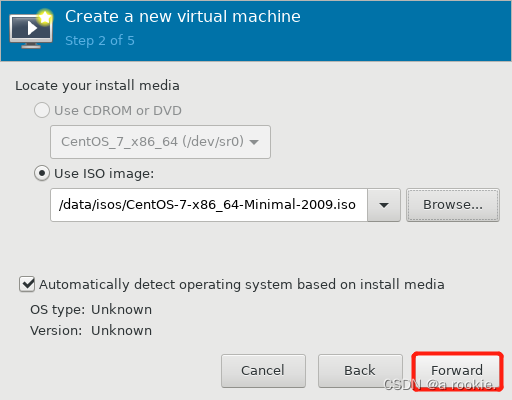Open the Browse... file chooser
512x400 pixels.
click(x=453, y=205)
